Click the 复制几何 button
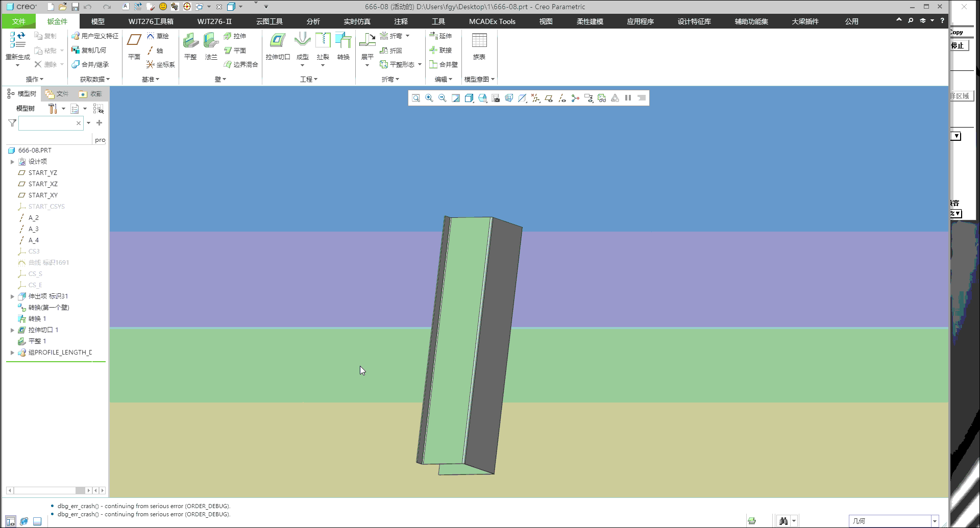Screen dimensions: 980x528 click(x=89, y=51)
